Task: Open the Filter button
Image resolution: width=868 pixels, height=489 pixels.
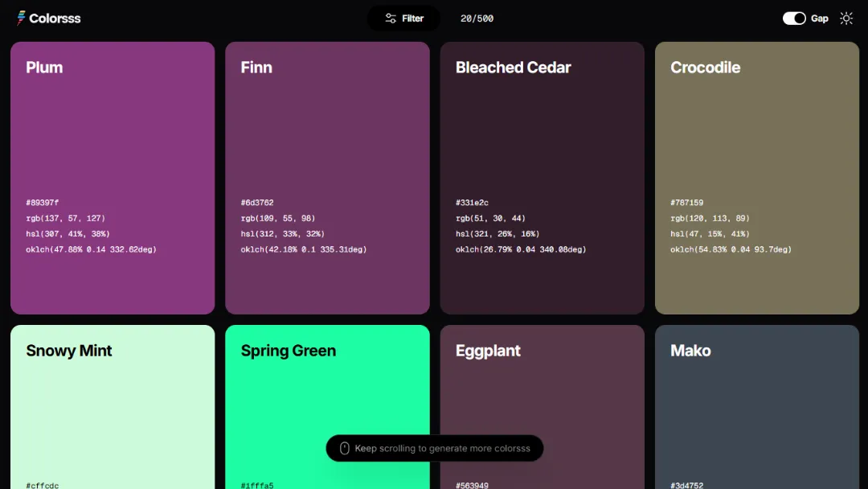Action: 404,18
